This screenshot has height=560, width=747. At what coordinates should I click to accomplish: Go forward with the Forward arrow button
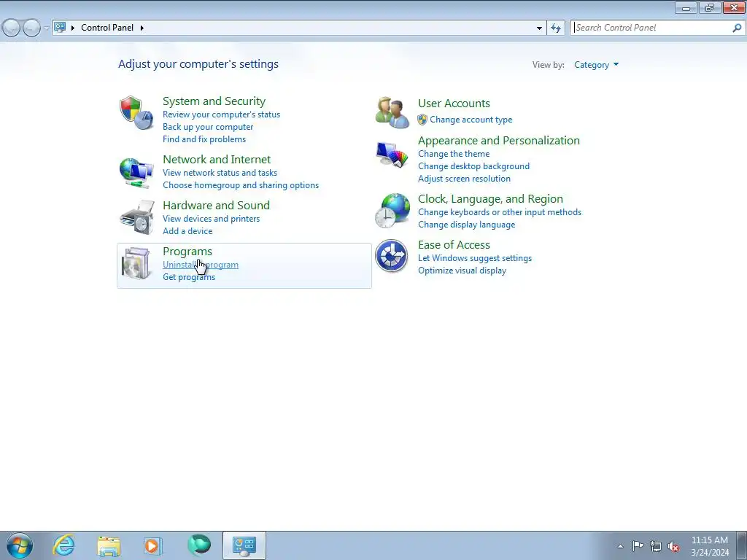(31, 28)
